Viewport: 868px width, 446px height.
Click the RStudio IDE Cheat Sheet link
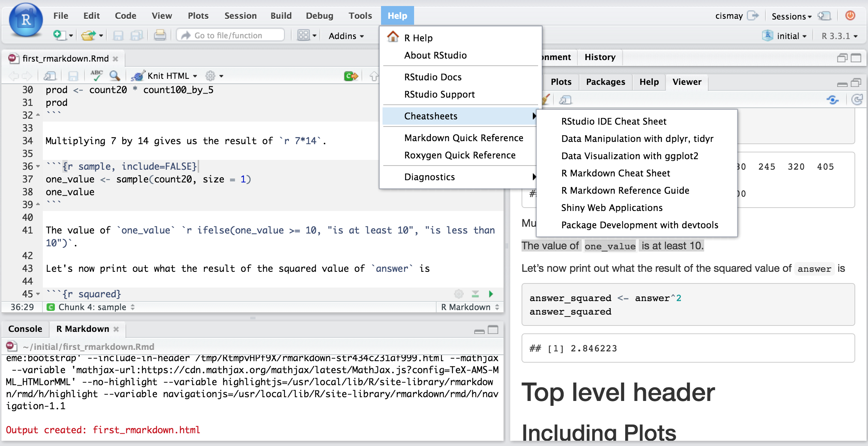(x=615, y=121)
